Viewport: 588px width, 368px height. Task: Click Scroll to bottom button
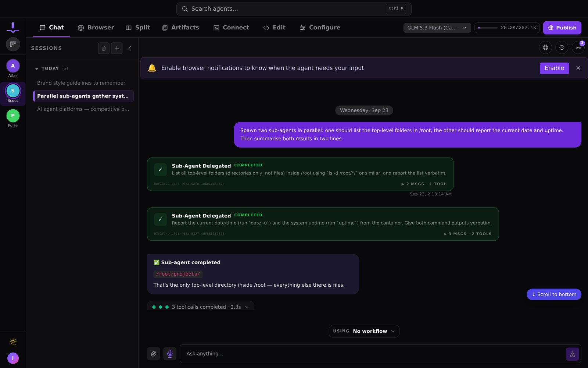(554, 294)
